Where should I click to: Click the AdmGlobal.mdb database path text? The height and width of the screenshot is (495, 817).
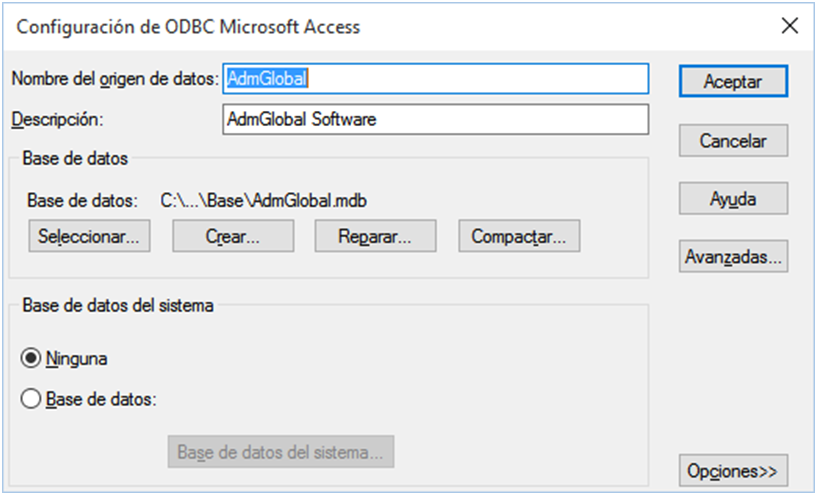point(264,201)
